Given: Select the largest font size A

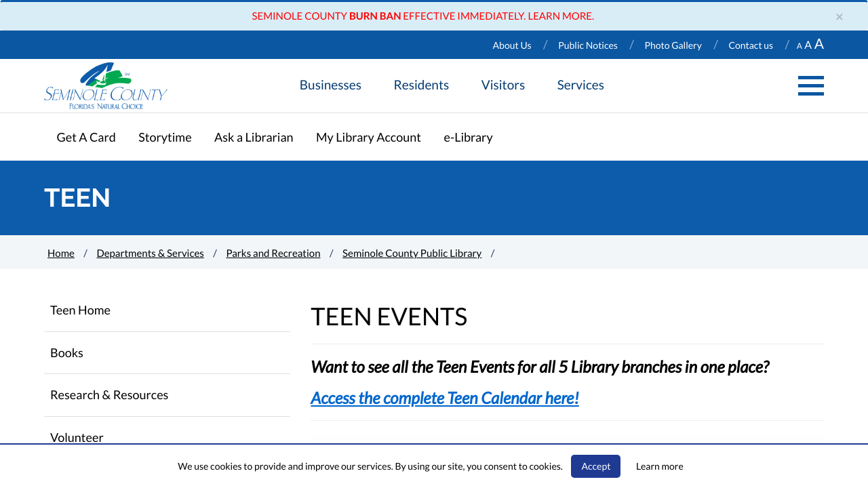Looking at the screenshot, I should click(819, 44).
